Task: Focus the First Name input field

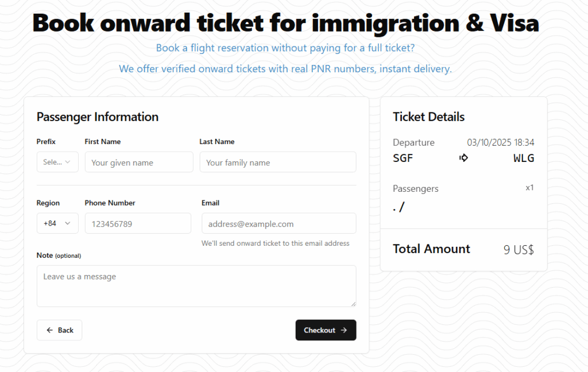Action: pos(139,162)
